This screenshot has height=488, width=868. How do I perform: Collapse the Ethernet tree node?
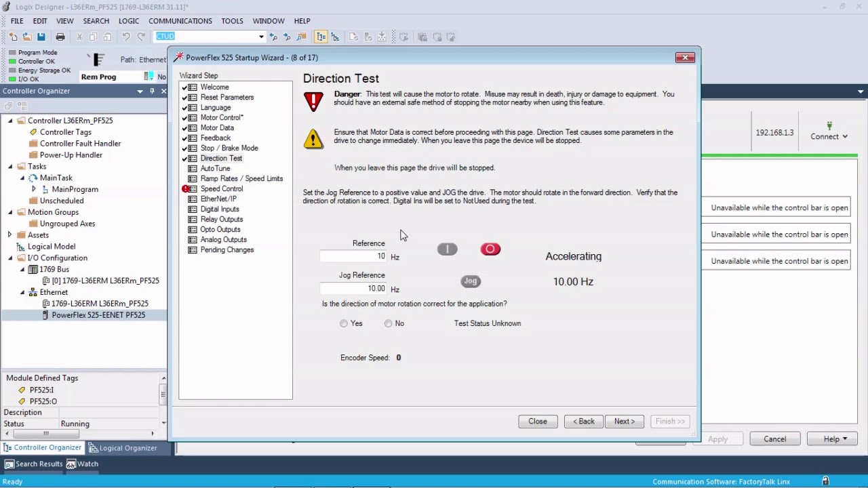(x=22, y=293)
